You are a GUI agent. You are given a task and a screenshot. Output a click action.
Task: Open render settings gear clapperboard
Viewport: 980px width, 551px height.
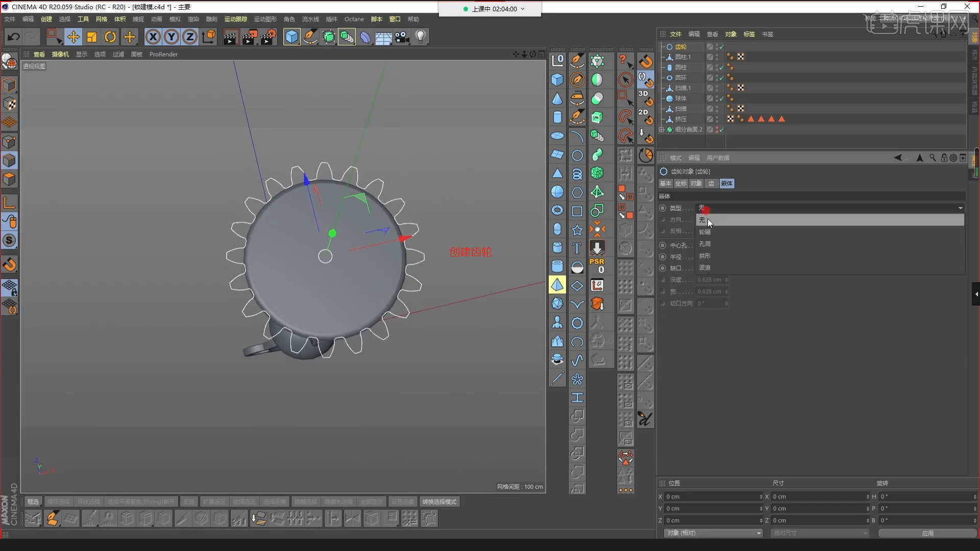click(268, 37)
